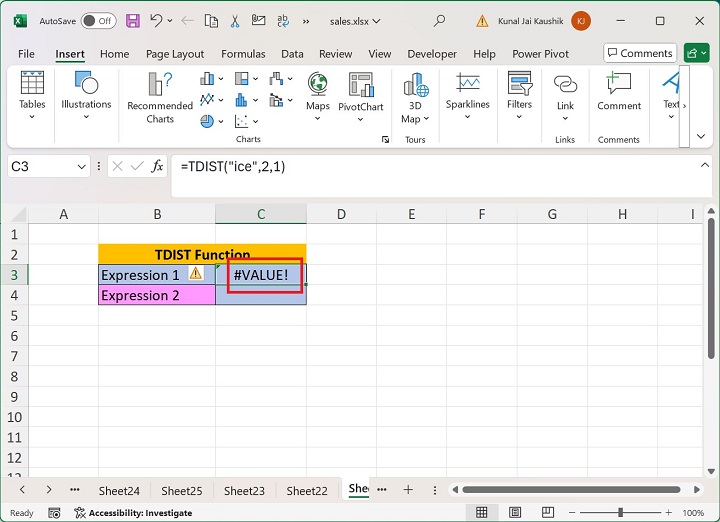
Task: Expand the quick access toolbar overflow chevrons
Action: pos(306,21)
